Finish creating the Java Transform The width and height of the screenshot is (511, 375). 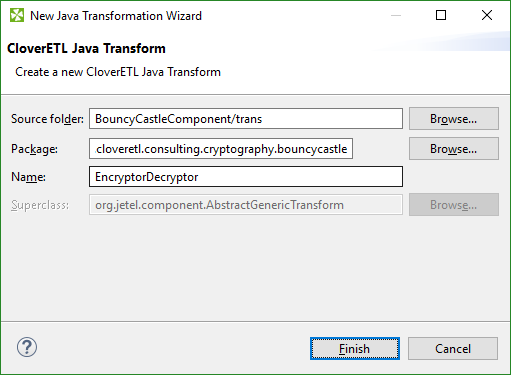tap(355, 349)
